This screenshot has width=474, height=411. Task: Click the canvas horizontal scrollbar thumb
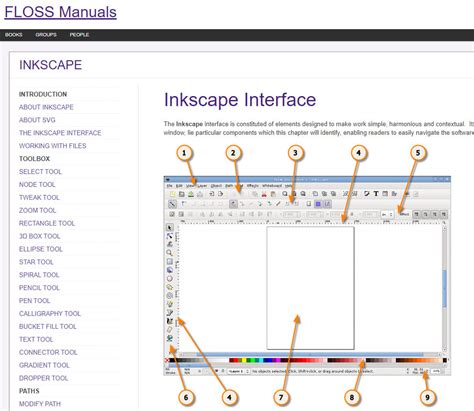point(310,354)
